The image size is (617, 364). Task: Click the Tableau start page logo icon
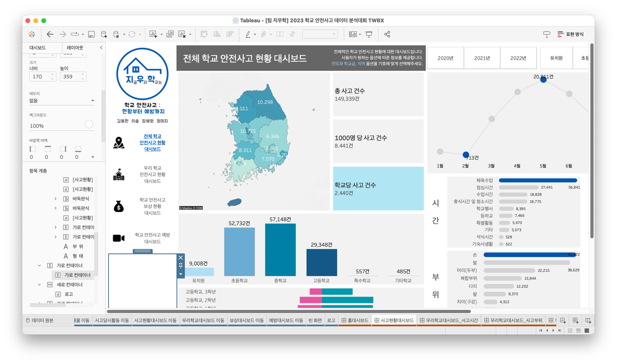pyautogui.click(x=32, y=34)
